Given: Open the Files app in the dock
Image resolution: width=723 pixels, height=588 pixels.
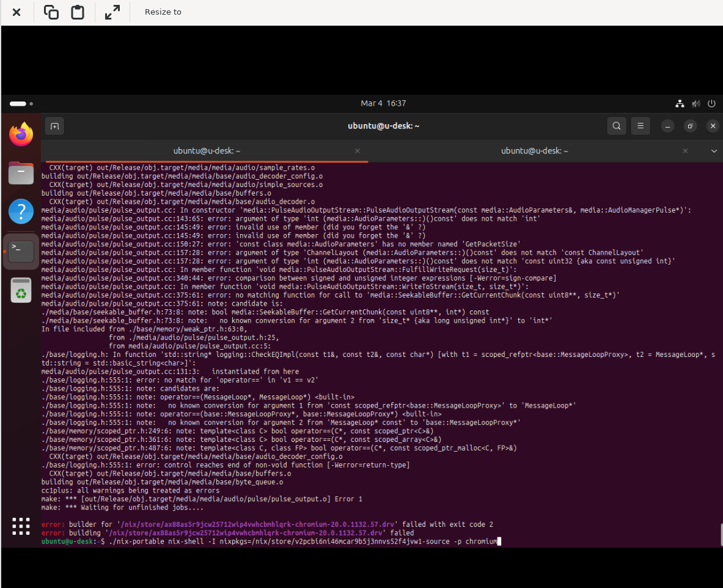Looking at the screenshot, I should coord(21,173).
